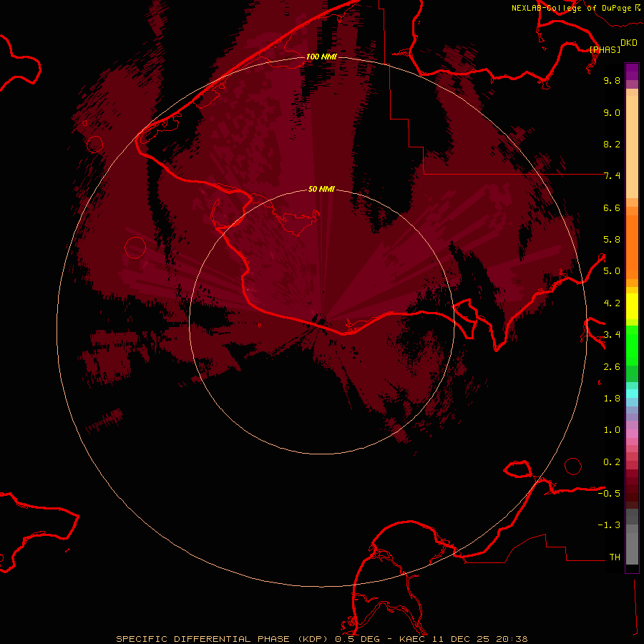Click the 1.8 value on color scale
Viewport: 644px width, 644px height.
pos(612,399)
